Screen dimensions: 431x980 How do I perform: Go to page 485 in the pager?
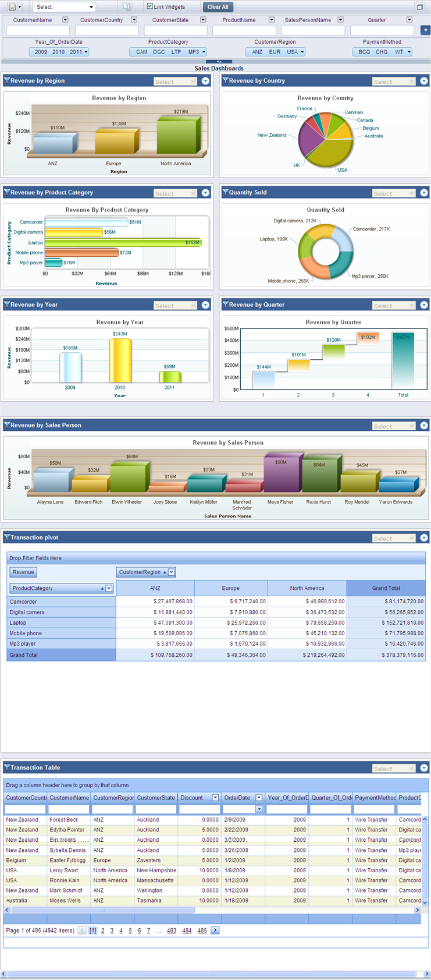click(x=202, y=931)
